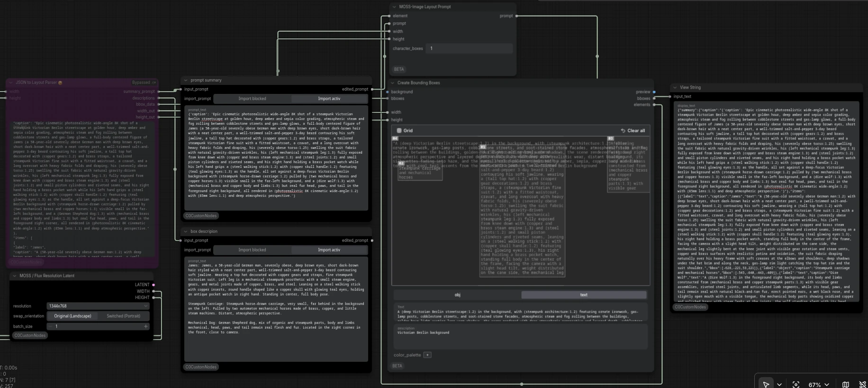Switch to the text tab
Viewport: 868px width, 388px height.
[584, 295]
